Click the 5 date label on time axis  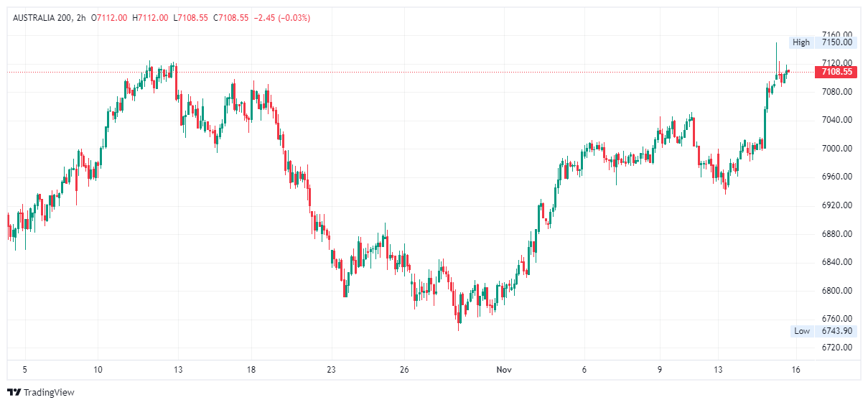[x=24, y=370]
